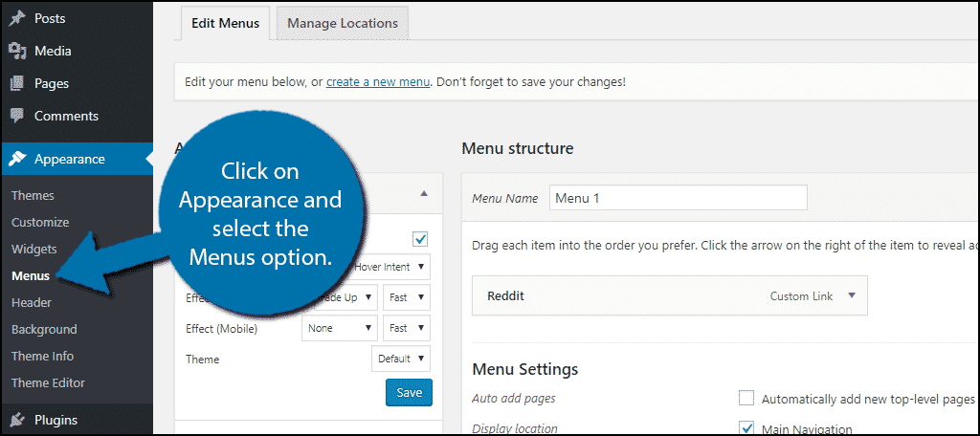Image resolution: width=980 pixels, height=436 pixels.
Task: Click the Media icon in sidebar
Action: pos(17,51)
